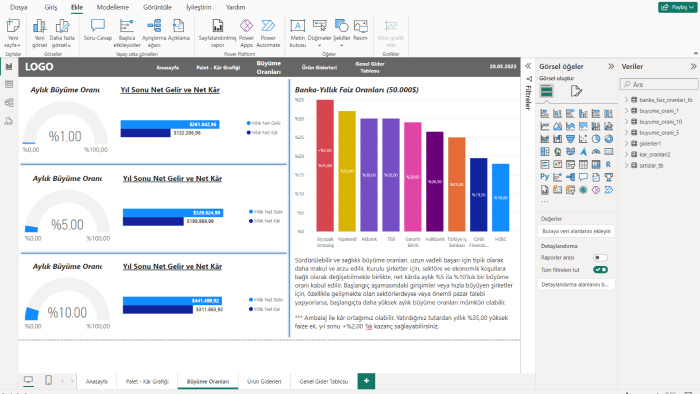Image resolution: width=700 pixels, height=394 pixels.
Task: Select the funnel visual type
Action: (570, 139)
